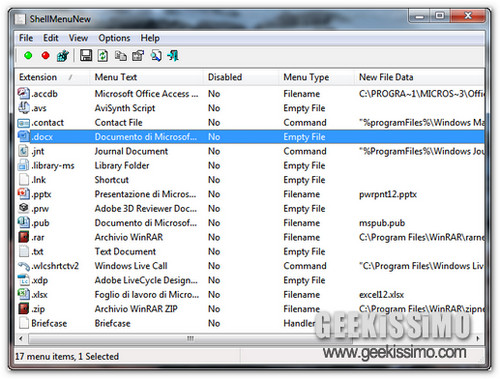Sort by the Extension column header

(x=53, y=77)
